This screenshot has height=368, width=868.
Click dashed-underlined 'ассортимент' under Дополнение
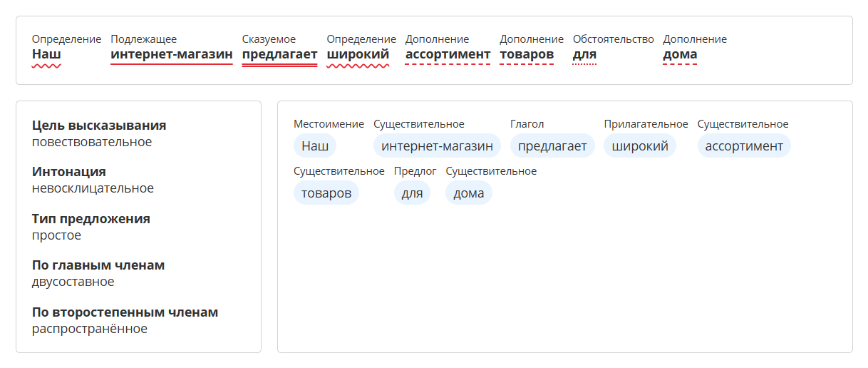[x=448, y=54]
